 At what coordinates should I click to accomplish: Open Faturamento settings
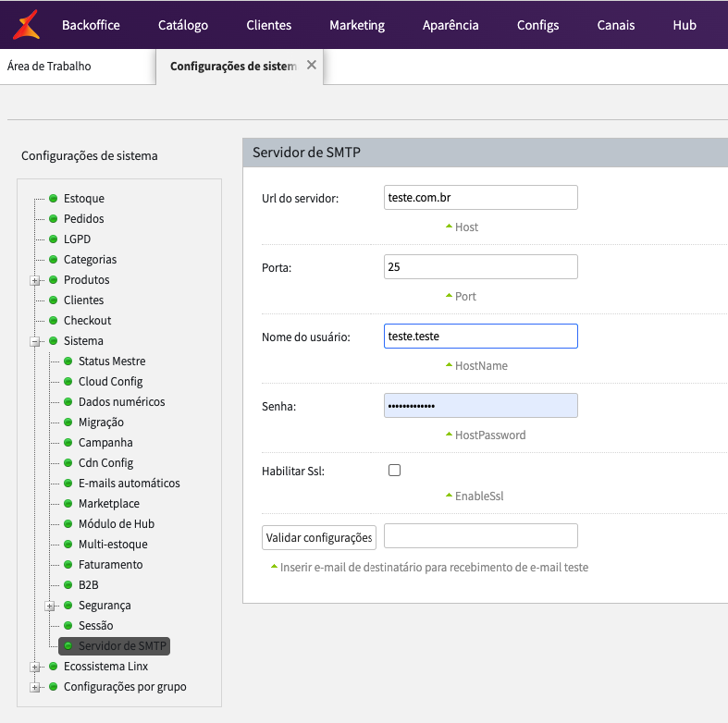(x=110, y=565)
